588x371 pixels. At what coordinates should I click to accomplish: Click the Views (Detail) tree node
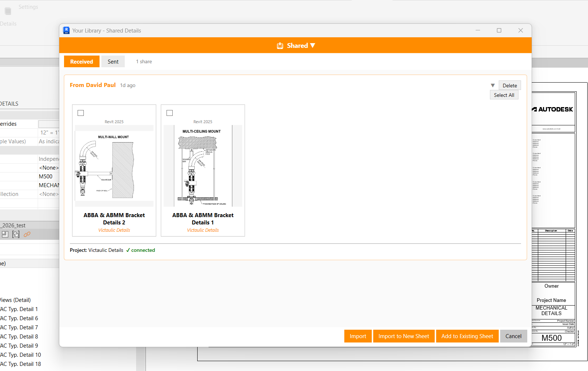(15, 300)
